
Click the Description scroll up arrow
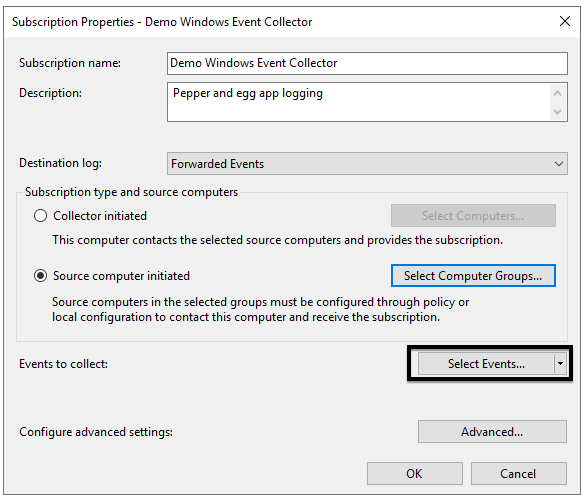click(x=557, y=93)
